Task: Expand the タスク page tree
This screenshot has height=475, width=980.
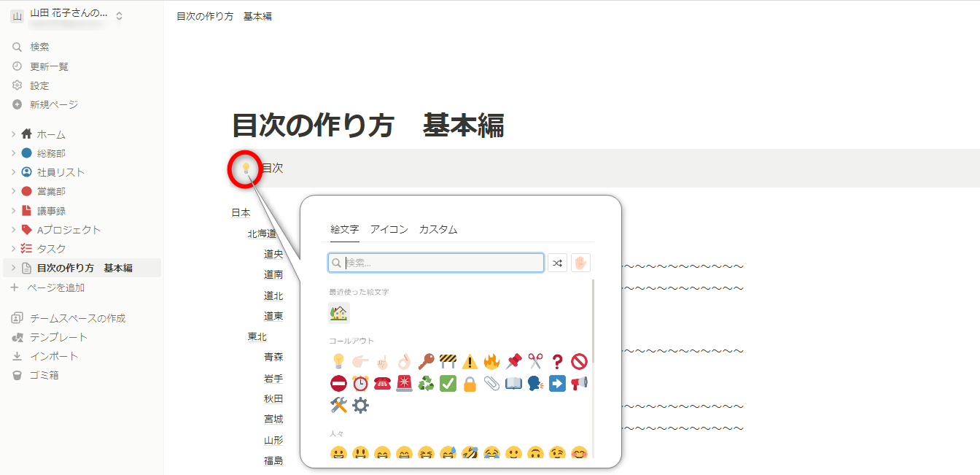Action: (13, 249)
